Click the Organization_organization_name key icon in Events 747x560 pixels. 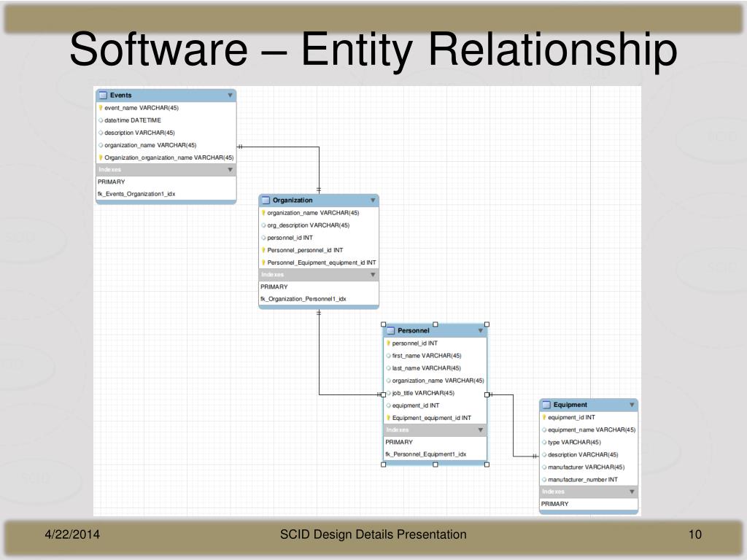pos(101,157)
